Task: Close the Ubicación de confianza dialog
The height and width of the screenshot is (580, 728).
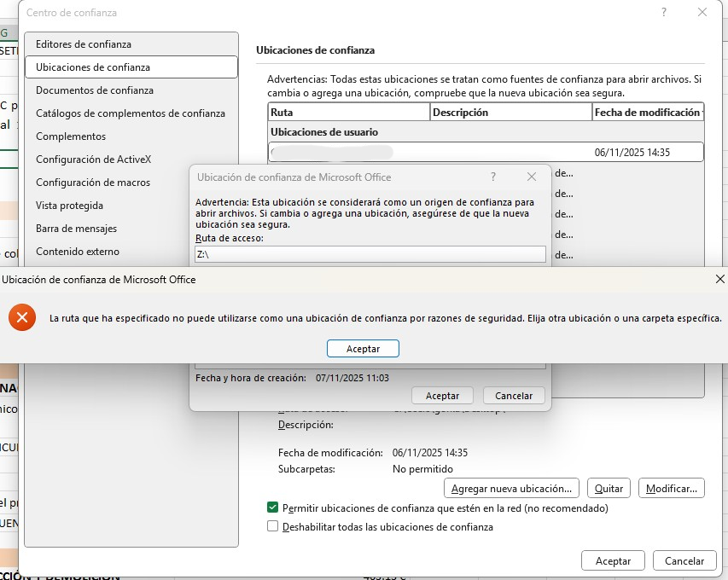Action: 532,177
